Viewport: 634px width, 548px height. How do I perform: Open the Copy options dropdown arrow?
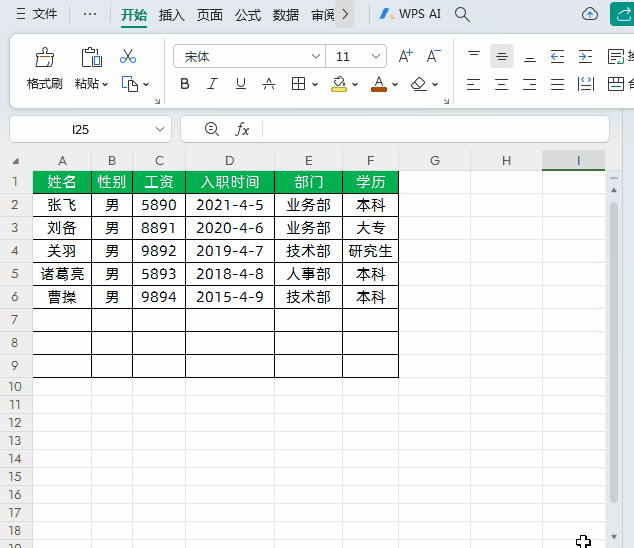click(x=146, y=85)
